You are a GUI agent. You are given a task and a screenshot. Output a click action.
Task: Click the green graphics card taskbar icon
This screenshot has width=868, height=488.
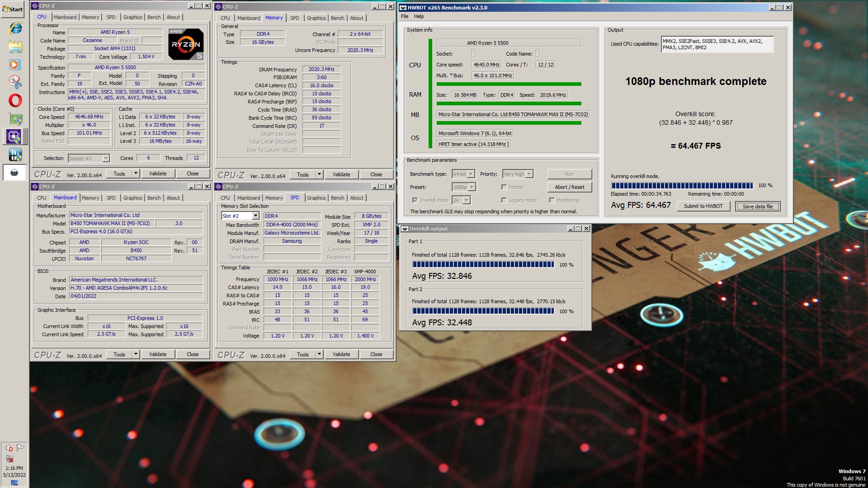pos(15,119)
